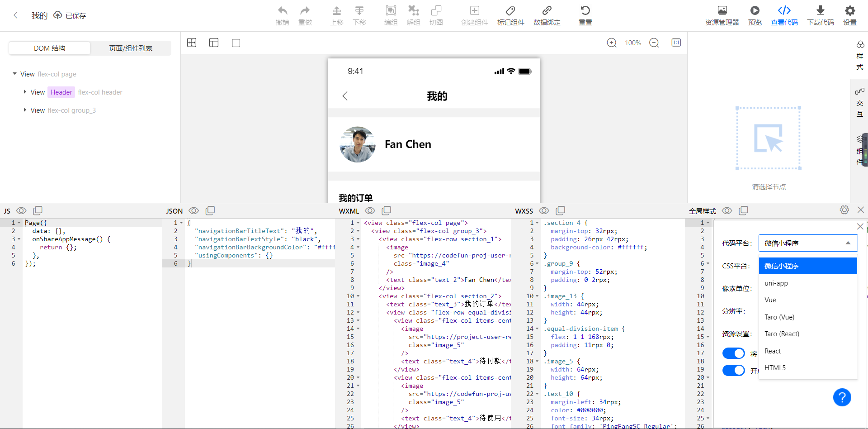Turn off the second blue switch in settings panel
Screen dimensions: 868x429
(733, 370)
